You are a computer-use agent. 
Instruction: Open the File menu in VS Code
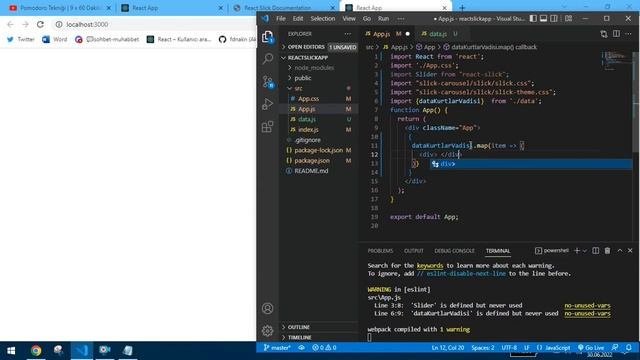pyautogui.click(x=281, y=18)
